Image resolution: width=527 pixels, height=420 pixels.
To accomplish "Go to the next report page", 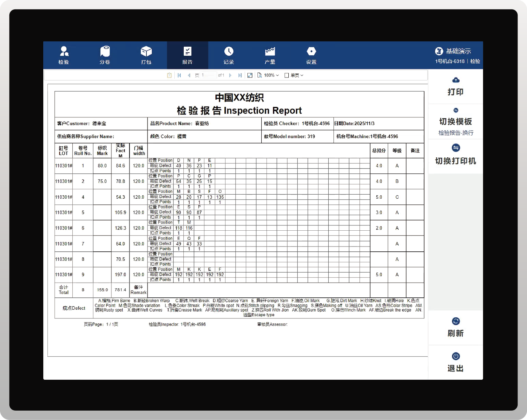I will [x=230, y=75].
